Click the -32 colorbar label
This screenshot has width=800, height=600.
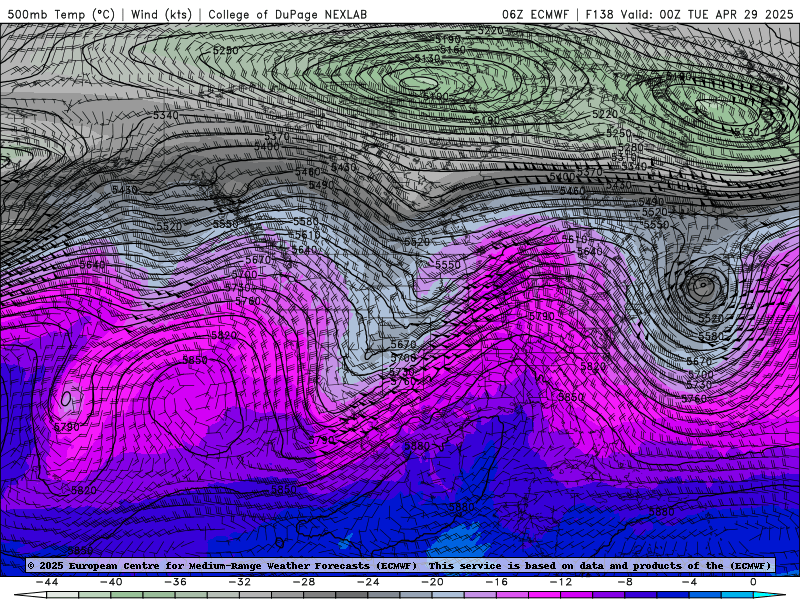(x=240, y=582)
